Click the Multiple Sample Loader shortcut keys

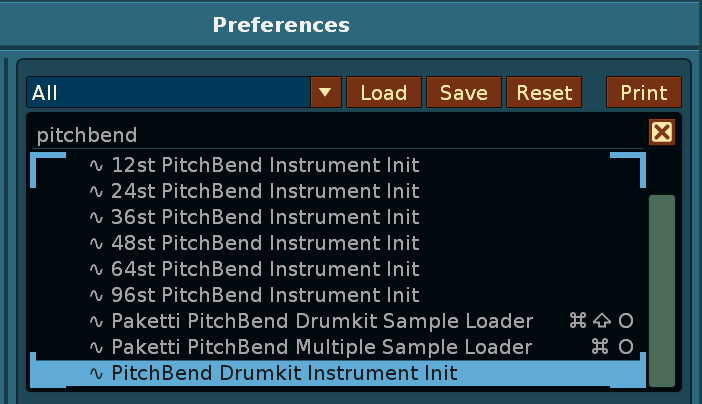pos(613,347)
